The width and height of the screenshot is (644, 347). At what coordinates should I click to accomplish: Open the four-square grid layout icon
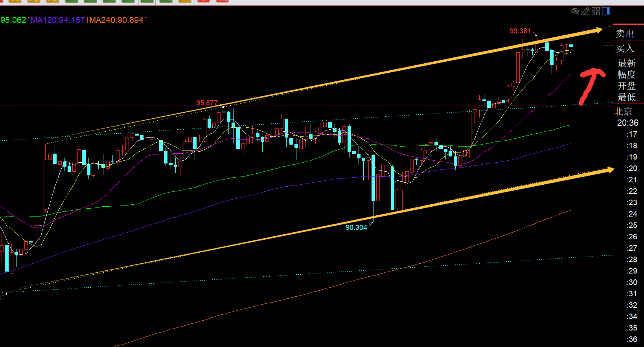point(596,11)
